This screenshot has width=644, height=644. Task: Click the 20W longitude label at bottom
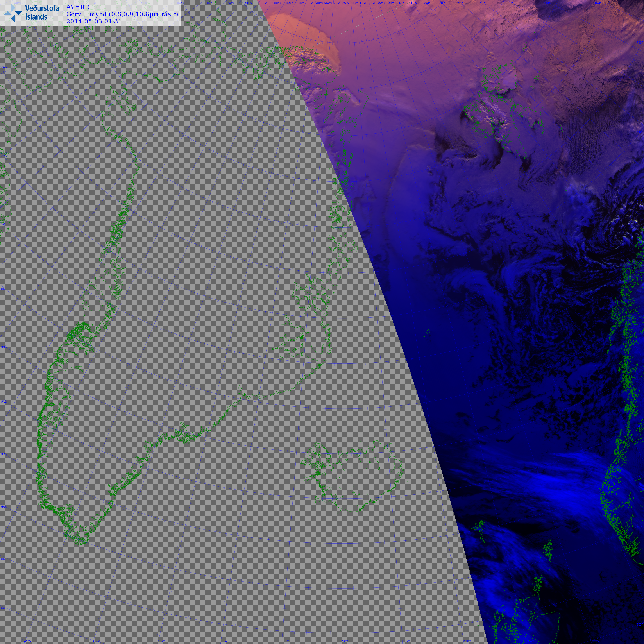tap(346, 641)
